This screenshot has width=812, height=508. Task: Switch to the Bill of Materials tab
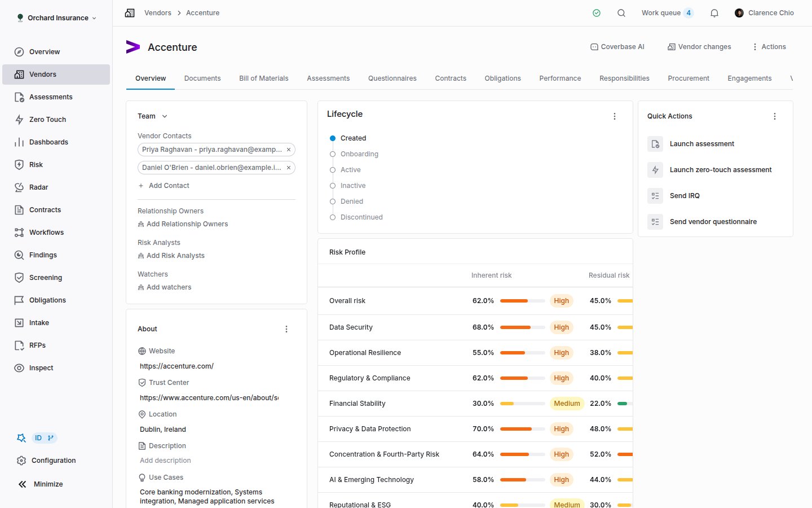click(x=264, y=78)
